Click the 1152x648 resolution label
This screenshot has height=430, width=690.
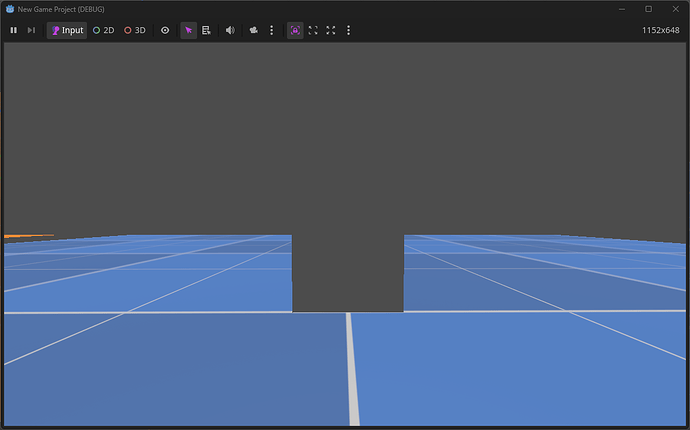coord(662,30)
